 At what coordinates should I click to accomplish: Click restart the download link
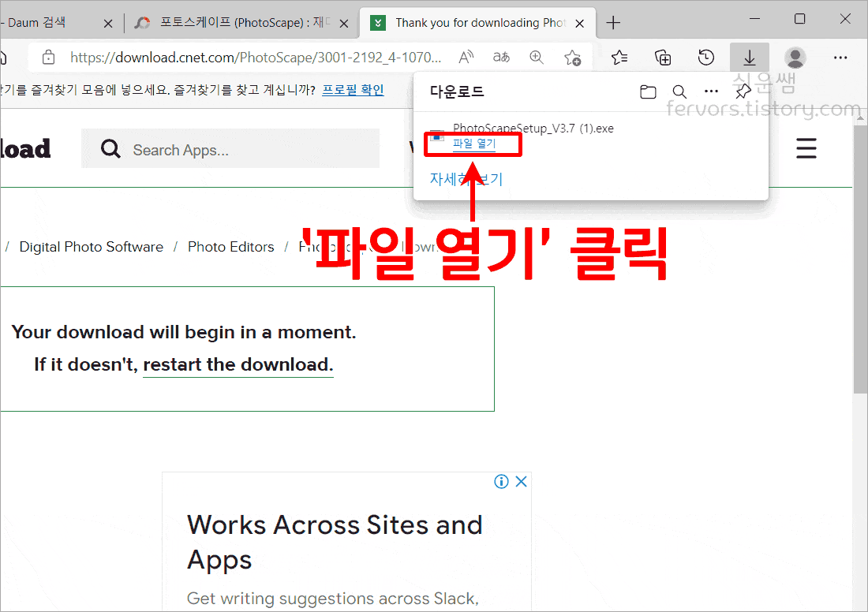[x=238, y=364]
